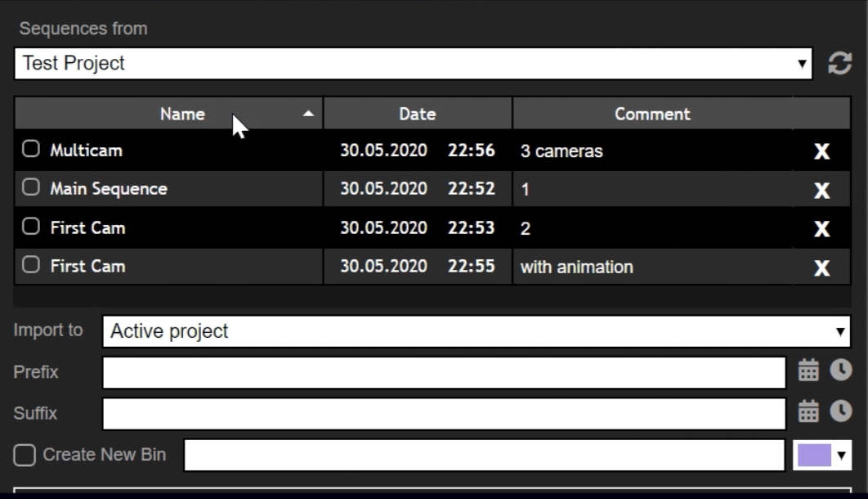The height and width of the screenshot is (499, 868).
Task: Click the 22:56 time cell
Action: (x=471, y=150)
